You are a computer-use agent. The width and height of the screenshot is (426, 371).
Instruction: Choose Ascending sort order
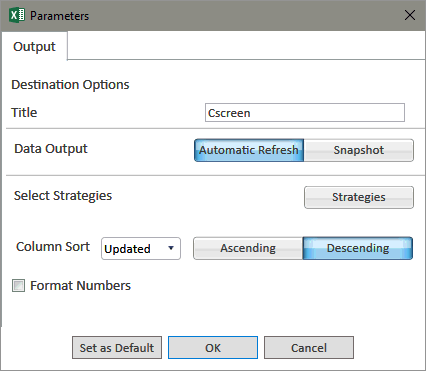tap(248, 248)
